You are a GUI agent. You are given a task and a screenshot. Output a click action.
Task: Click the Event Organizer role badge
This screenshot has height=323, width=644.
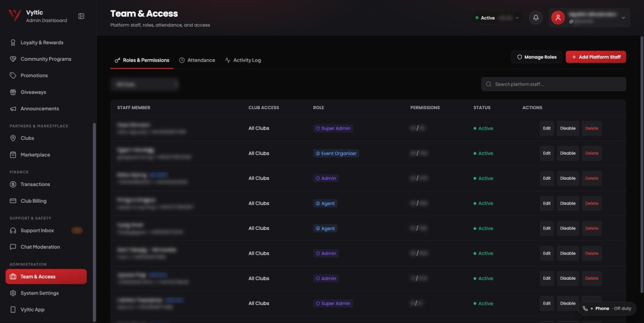click(336, 153)
